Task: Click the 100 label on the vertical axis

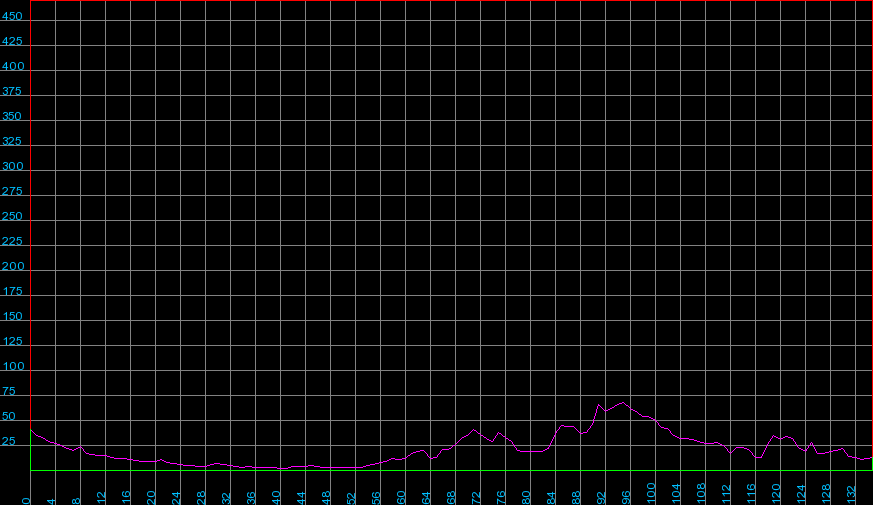Action: (x=13, y=367)
